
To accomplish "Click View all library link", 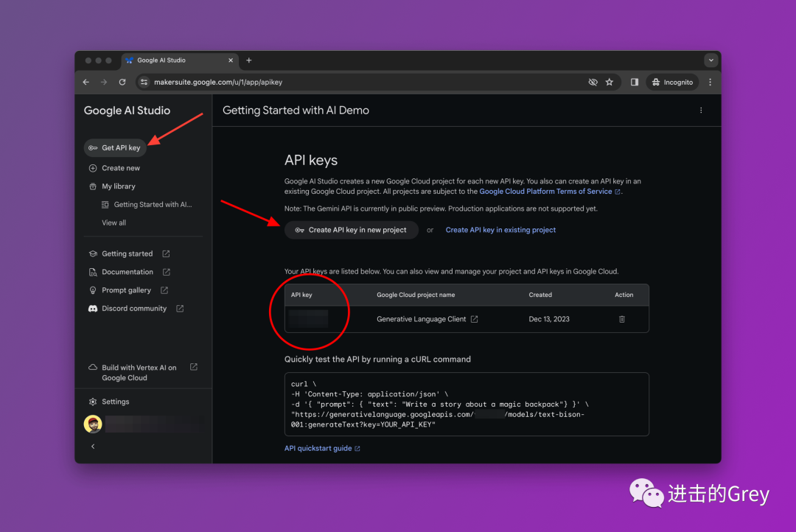I will pos(114,223).
